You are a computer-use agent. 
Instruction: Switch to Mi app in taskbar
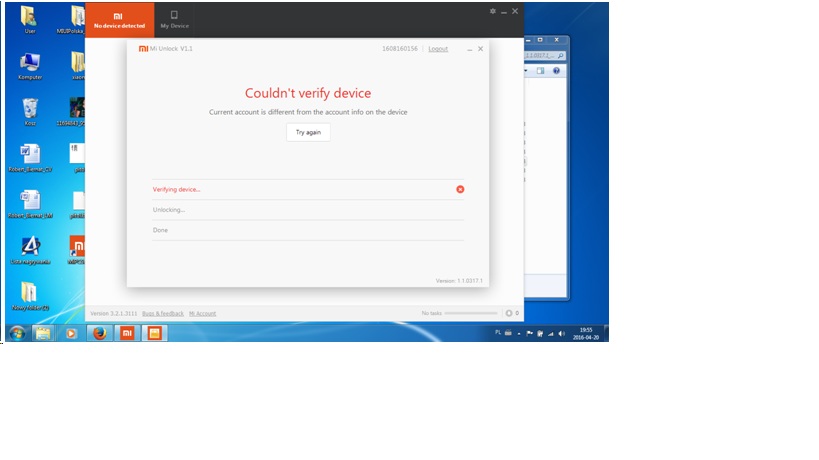pyautogui.click(x=127, y=333)
